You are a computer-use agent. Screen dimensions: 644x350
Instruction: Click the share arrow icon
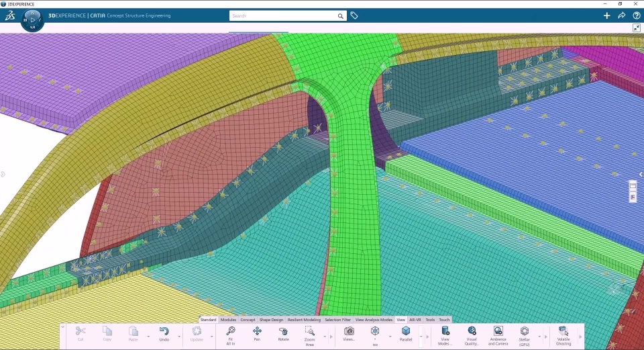click(621, 15)
